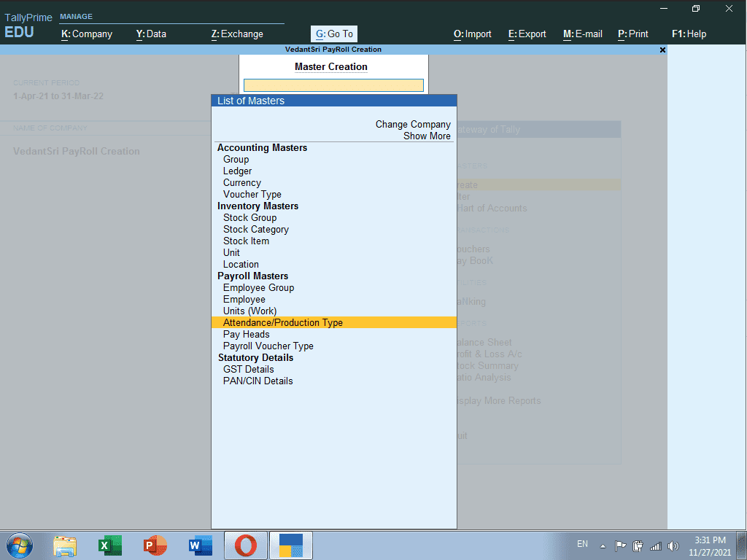Select Group under Accounting Masters

236,160
